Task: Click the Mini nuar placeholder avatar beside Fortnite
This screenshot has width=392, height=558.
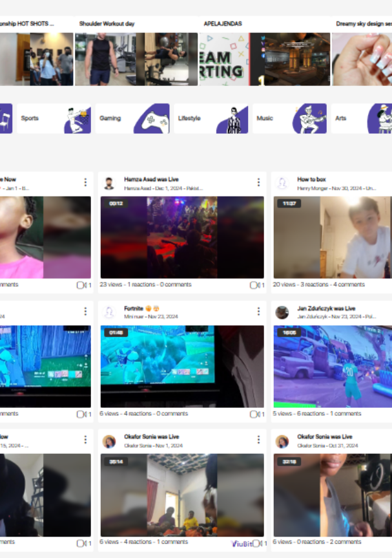Action: coord(109,312)
